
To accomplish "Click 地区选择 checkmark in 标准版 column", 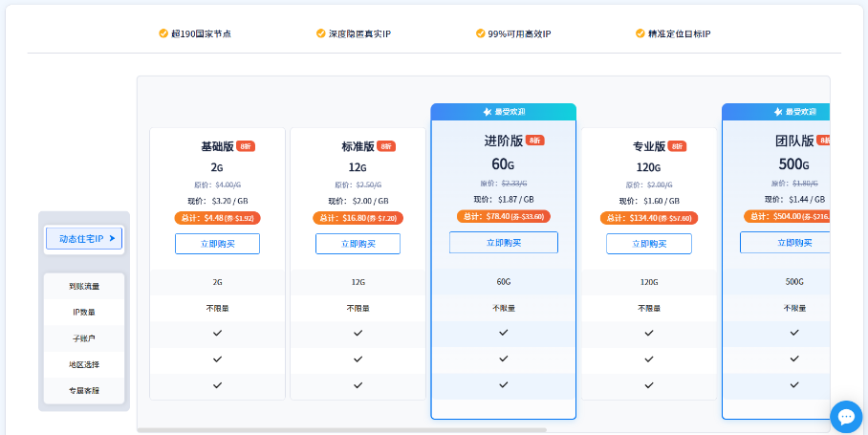I will (x=358, y=359).
